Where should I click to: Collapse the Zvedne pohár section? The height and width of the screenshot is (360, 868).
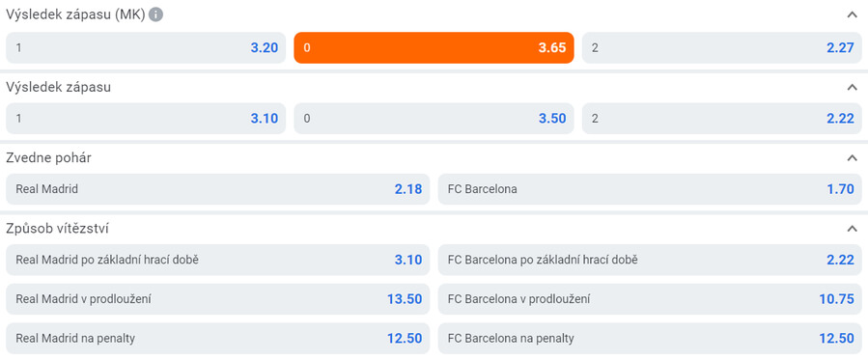[852, 157]
